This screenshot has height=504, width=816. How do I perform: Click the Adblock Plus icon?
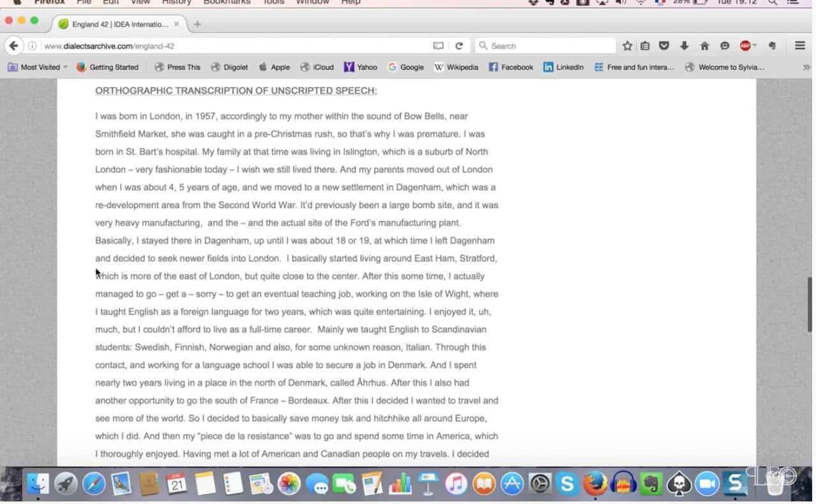(x=745, y=46)
